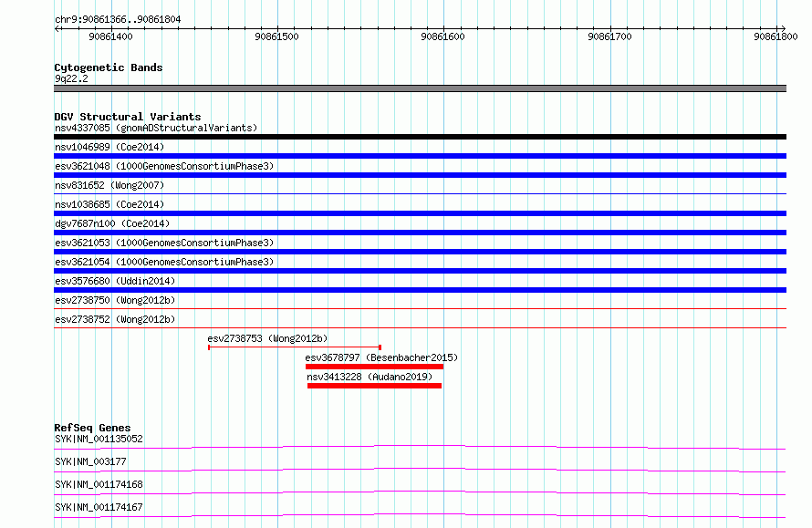
Task: Open transcript SYK|NM_001174168 label
Action: point(99,484)
